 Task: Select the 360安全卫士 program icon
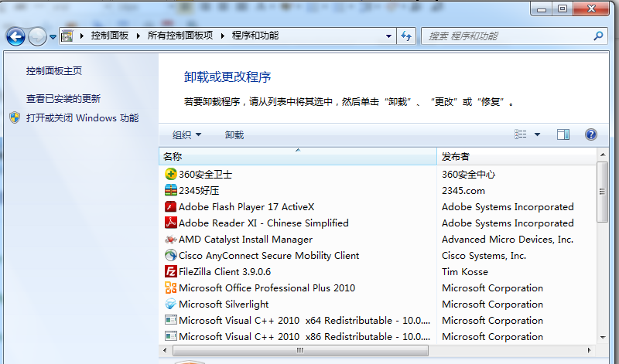171,175
